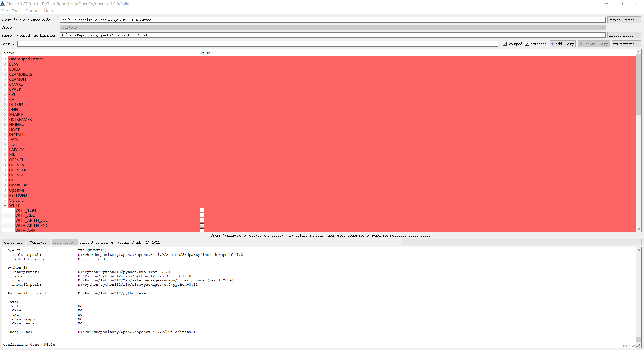This screenshot has height=350, width=644.
Task: Collapse the WITH group
Action: pyautogui.click(x=5, y=205)
